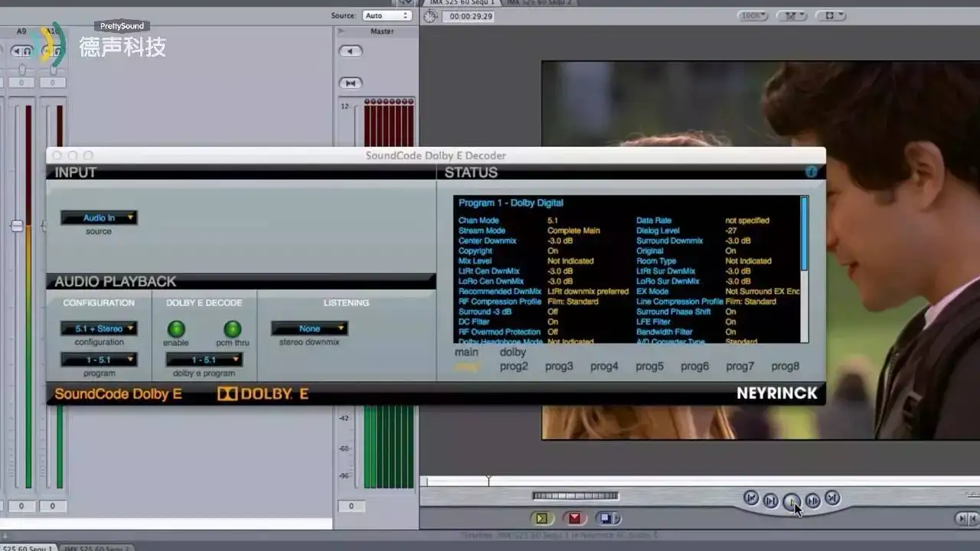Viewport: 980px width, 551px height.
Task: Enable Dolby E decoding with the enable LED
Action: pyautogui.click(x=177, y=329)
